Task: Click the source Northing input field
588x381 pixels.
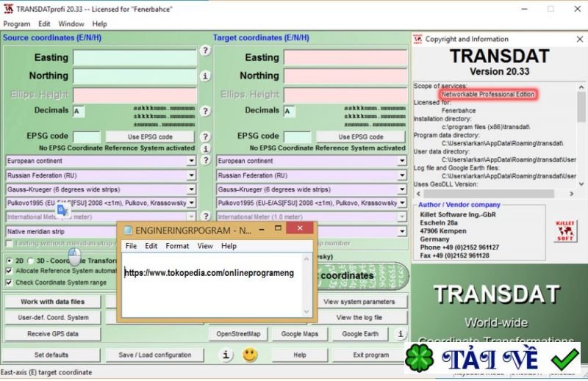Action: 135,76
